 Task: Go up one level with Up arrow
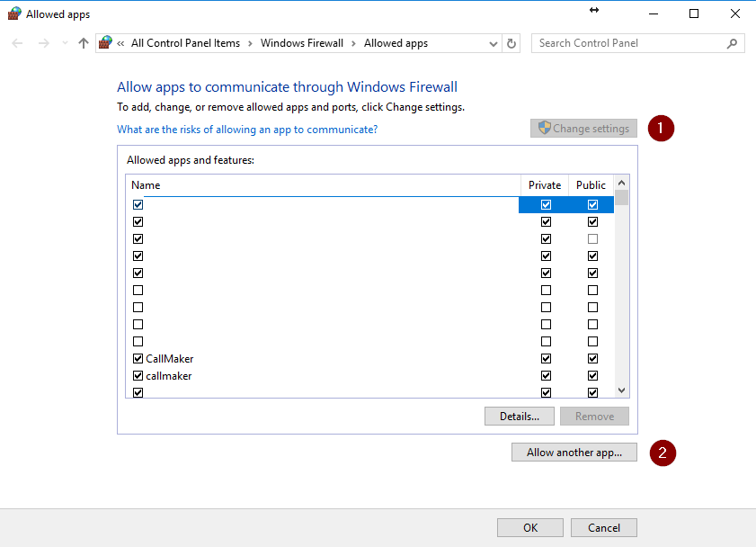84,43
